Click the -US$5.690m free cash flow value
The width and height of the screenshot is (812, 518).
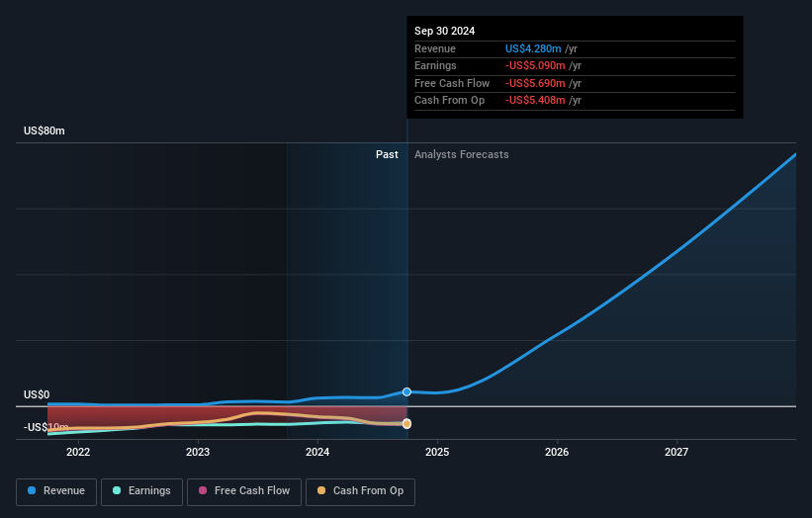coord(535,83)
